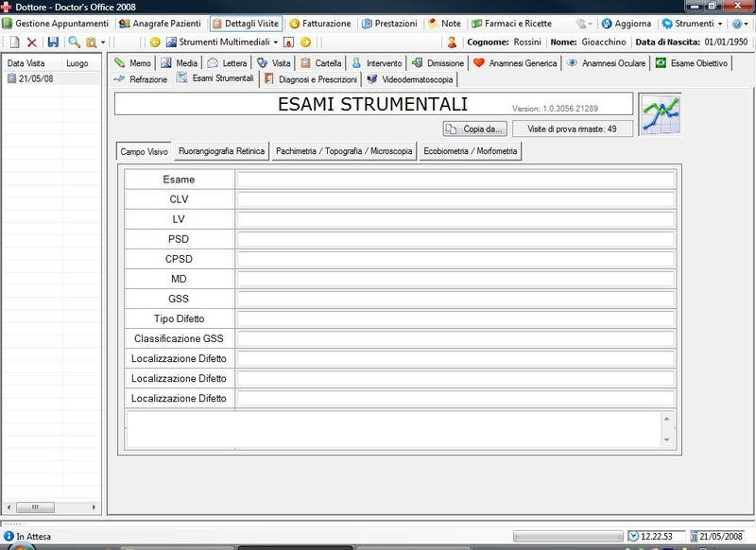Click the magnifying glass search icon
756x550 pixels.
click(75, 43)
